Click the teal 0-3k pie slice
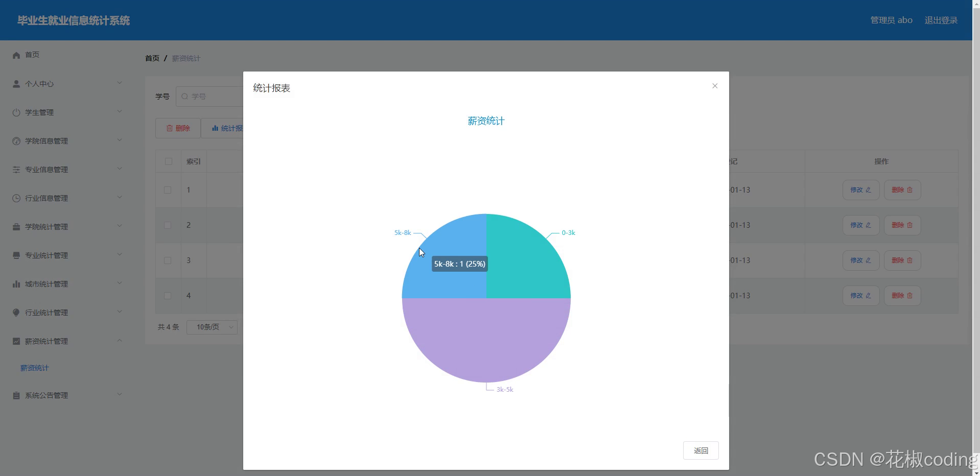Screen dimensions: 980x476 pos(521,263)
